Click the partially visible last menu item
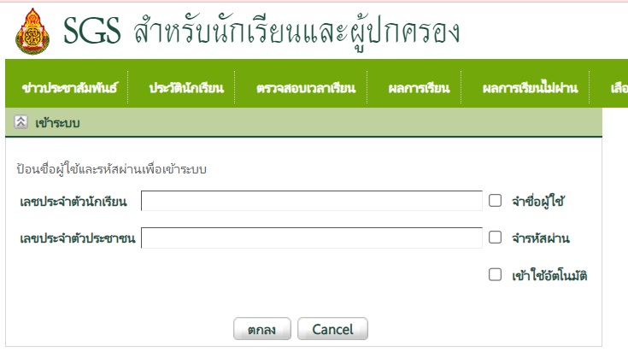The width and height of the screenshot is (628, 364). pos(619,87)
